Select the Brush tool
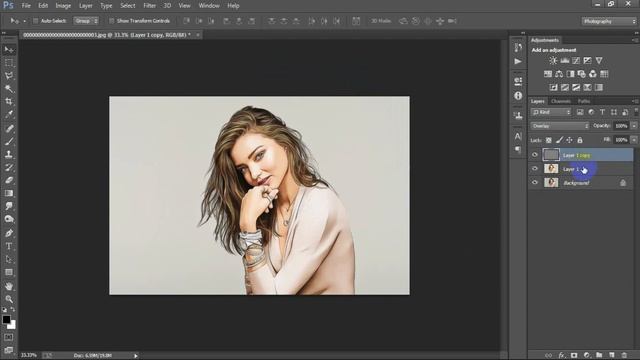 tap(9, 142)
